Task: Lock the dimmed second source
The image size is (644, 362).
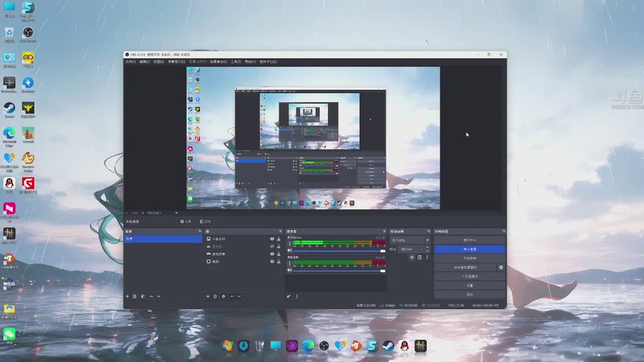Action: (279, 247)
